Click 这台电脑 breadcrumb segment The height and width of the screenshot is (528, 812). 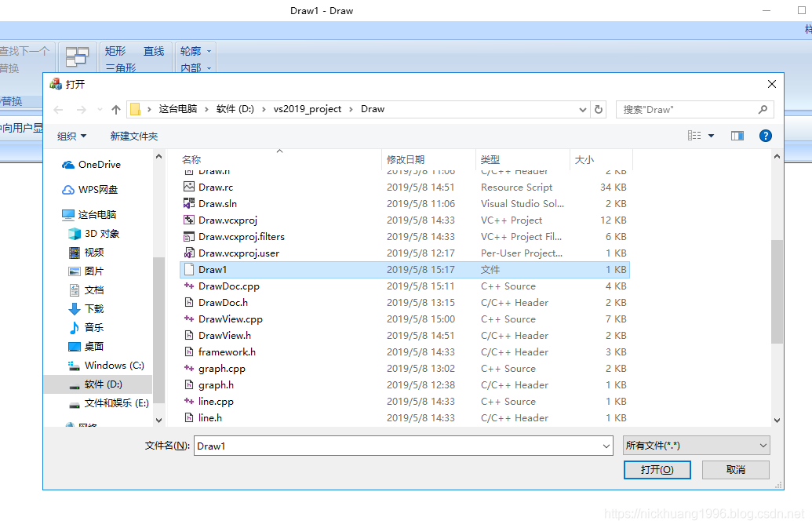click(x=178, y=109)
